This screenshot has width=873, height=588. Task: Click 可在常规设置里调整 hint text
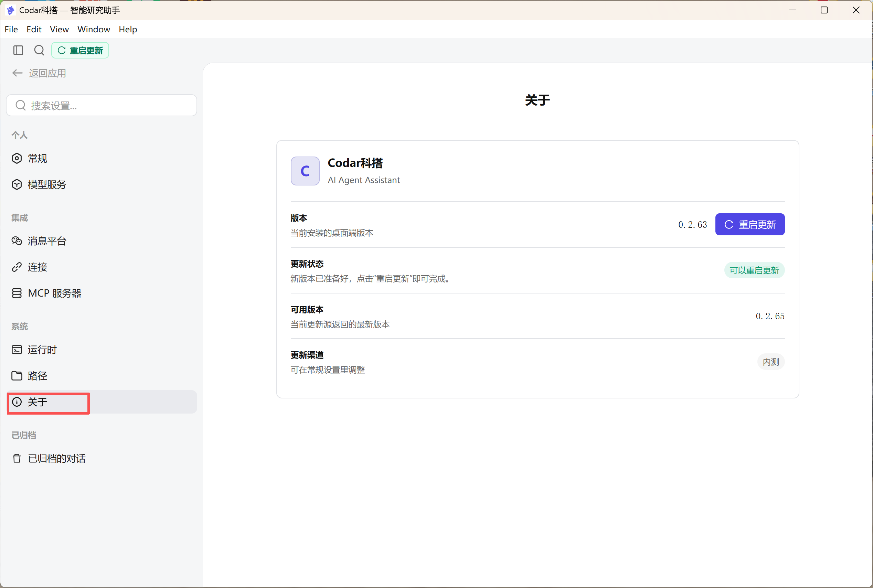[x=328, y=370]
